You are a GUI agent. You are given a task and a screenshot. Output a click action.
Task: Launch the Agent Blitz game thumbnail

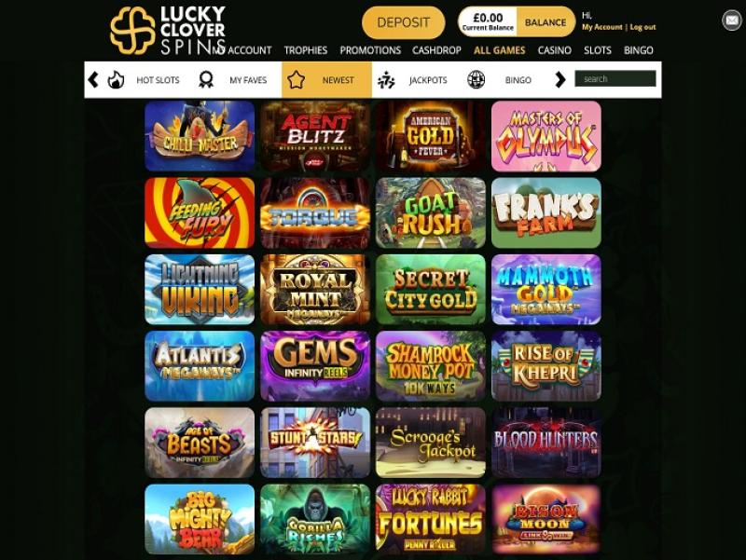315,136
